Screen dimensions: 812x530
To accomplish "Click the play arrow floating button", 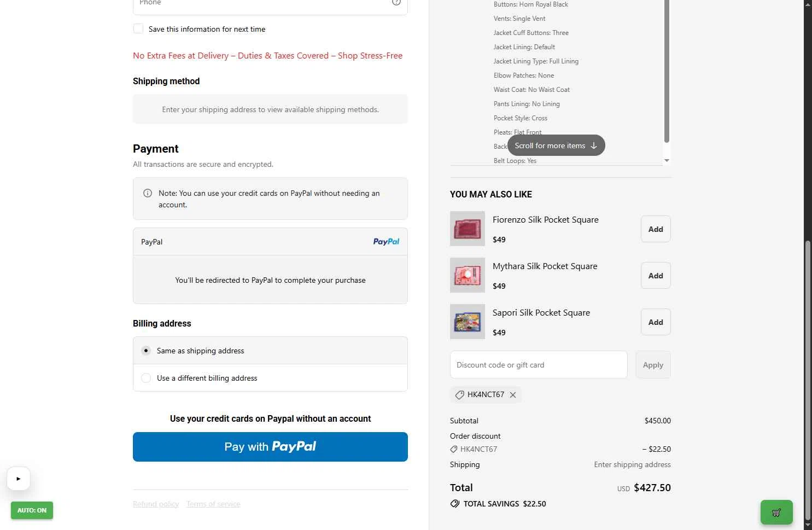I will 19,479.
